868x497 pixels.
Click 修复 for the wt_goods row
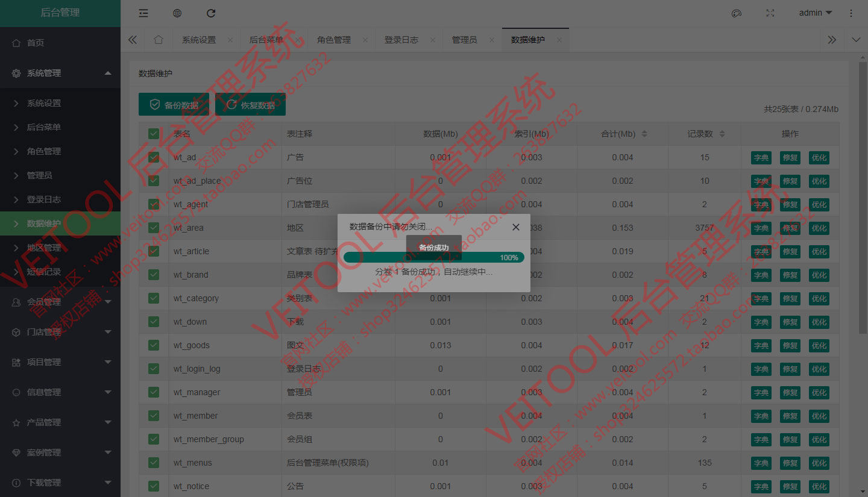coord(790,346)
